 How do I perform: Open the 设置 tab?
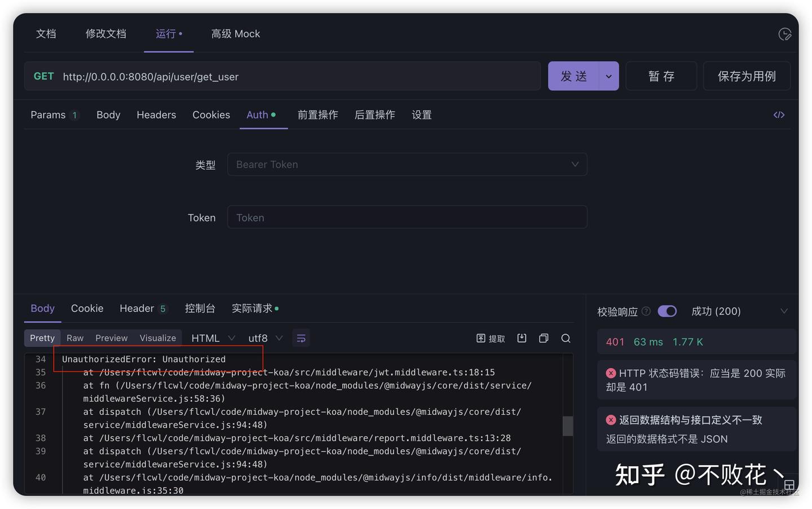pyautogui.click(x=422, y=115)
